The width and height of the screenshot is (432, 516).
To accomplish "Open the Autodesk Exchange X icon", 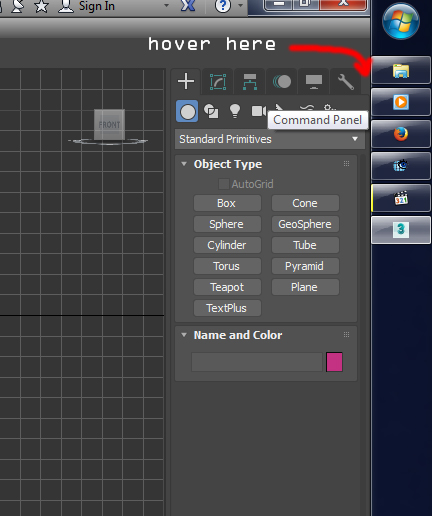I will coord(188,5).
